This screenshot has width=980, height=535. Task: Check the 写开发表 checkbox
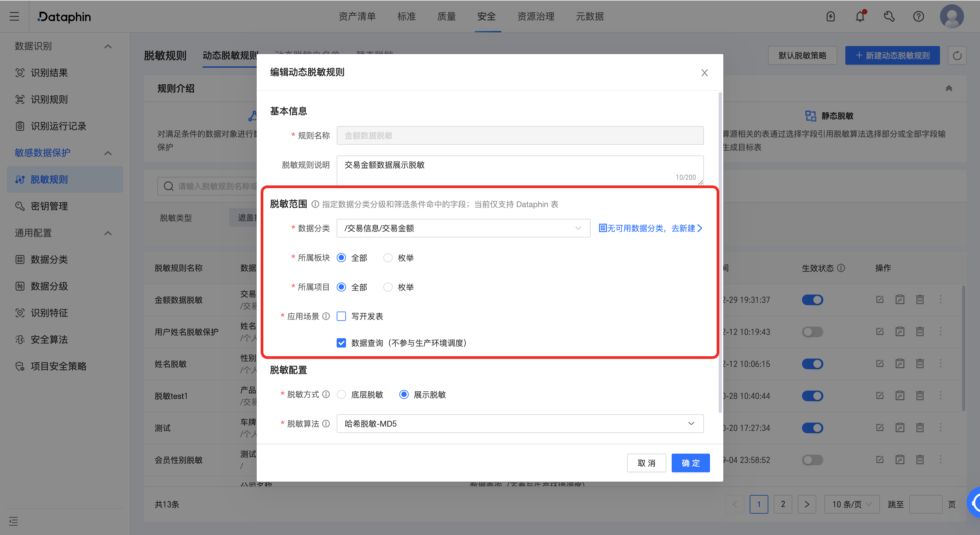[341, 316]
